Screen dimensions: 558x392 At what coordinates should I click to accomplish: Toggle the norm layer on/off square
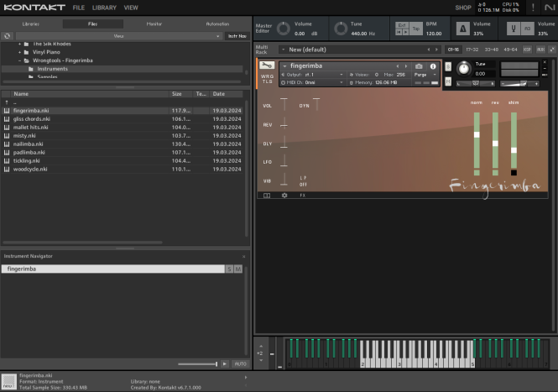477,173
